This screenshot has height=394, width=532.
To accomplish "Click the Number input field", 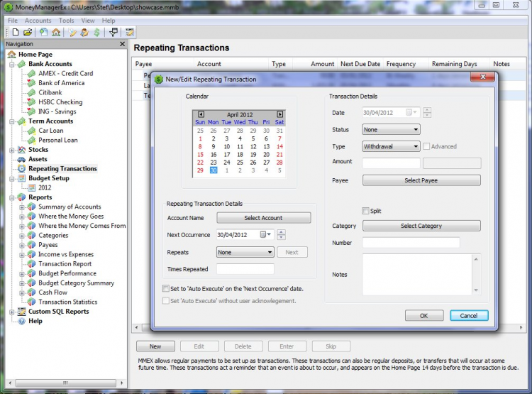I will (411, 243).
